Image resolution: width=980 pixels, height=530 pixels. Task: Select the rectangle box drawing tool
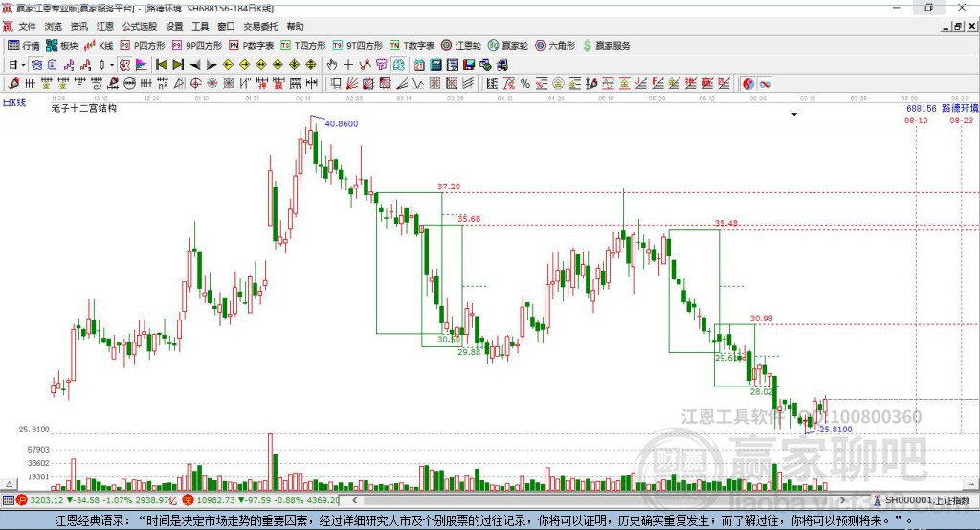click(336, 84)
